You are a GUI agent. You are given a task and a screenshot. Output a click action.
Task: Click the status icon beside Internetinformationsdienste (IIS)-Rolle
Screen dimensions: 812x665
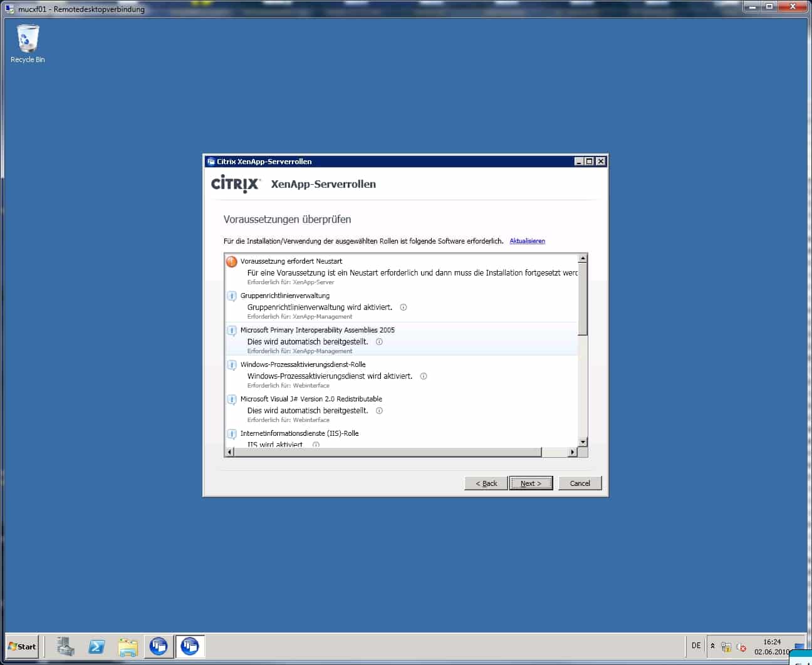click(232, 434)
